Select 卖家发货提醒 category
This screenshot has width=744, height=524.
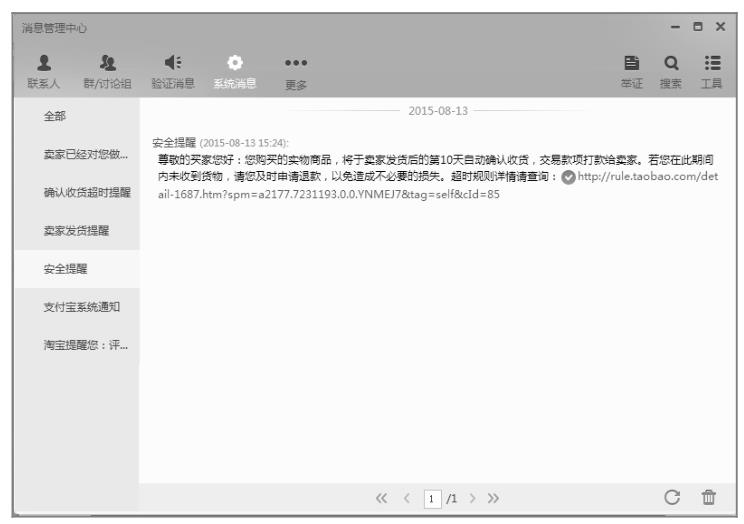point(77,231)
